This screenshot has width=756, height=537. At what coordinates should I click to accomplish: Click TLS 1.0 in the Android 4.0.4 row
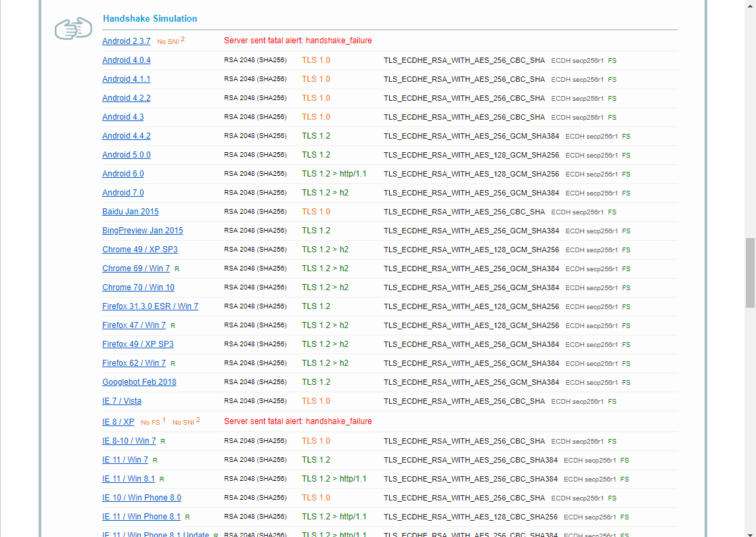[x=316, y=60]
